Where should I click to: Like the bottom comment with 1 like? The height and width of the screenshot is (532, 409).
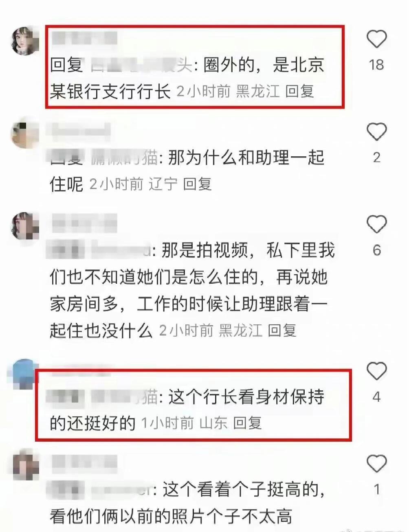376,463
